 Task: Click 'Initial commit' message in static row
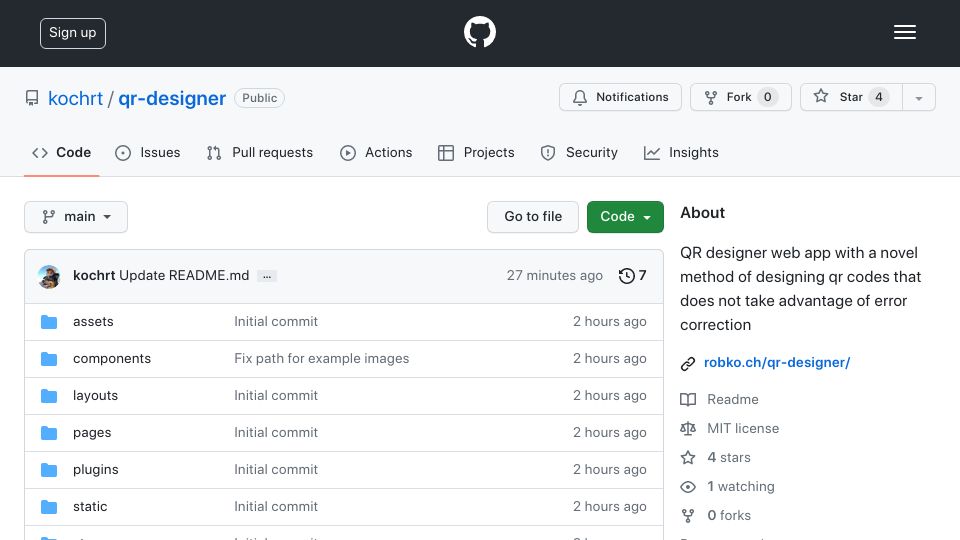276,506
